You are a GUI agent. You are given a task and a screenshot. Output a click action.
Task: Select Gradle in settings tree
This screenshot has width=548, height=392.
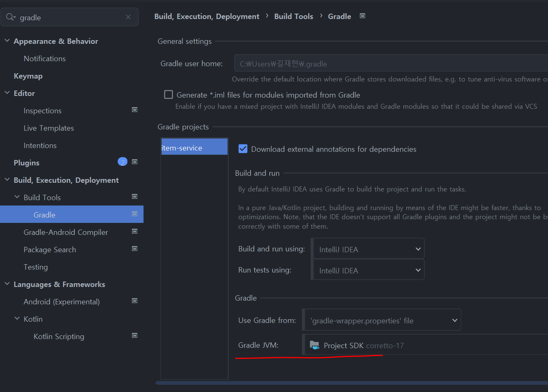coord(72,214)
